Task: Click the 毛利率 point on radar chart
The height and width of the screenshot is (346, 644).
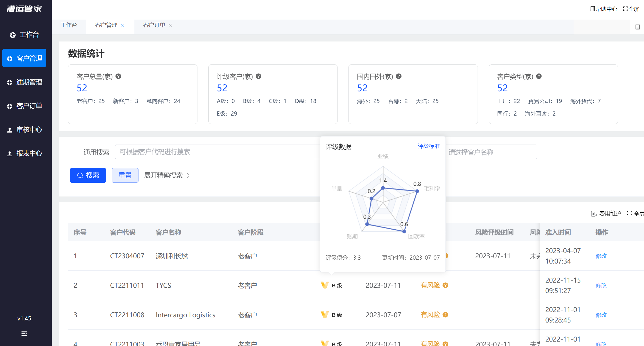Action: 417,191
